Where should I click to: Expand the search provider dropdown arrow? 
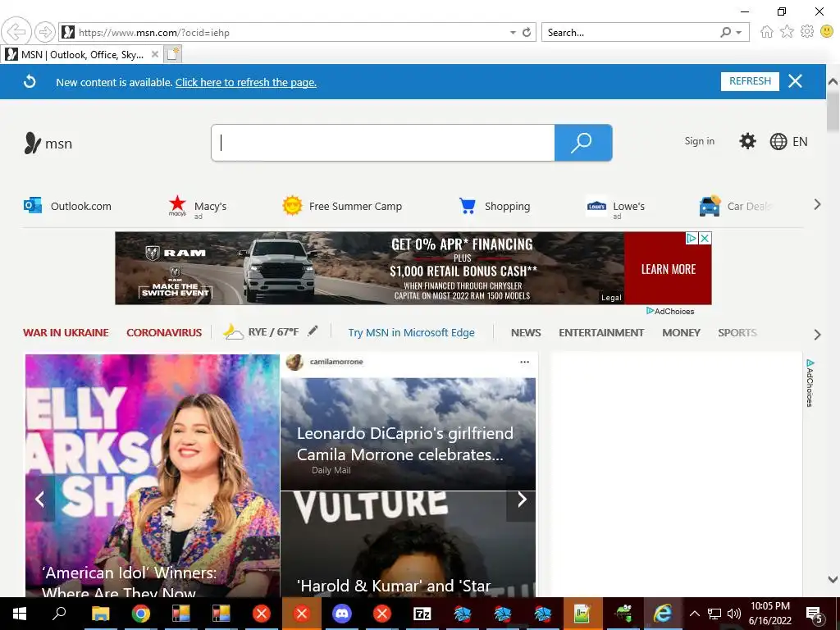coord(739,33)
